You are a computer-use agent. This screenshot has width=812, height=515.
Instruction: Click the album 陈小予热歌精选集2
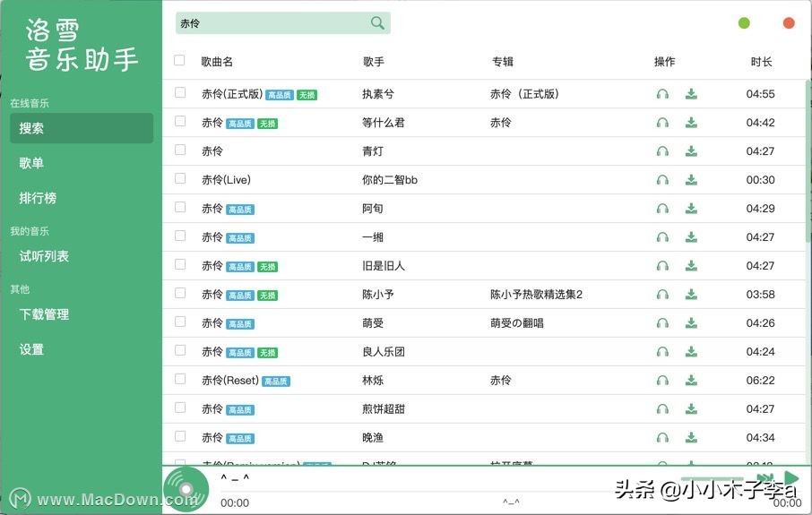point(536,295)
